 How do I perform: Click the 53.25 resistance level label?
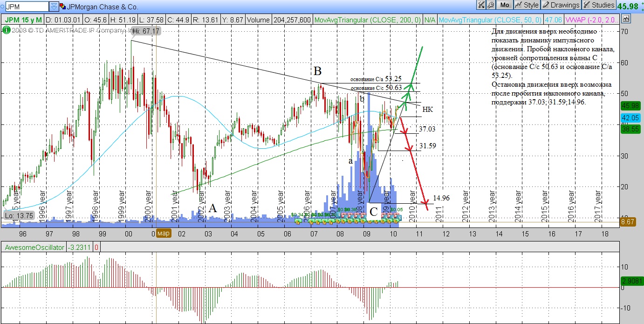[393, 79]
